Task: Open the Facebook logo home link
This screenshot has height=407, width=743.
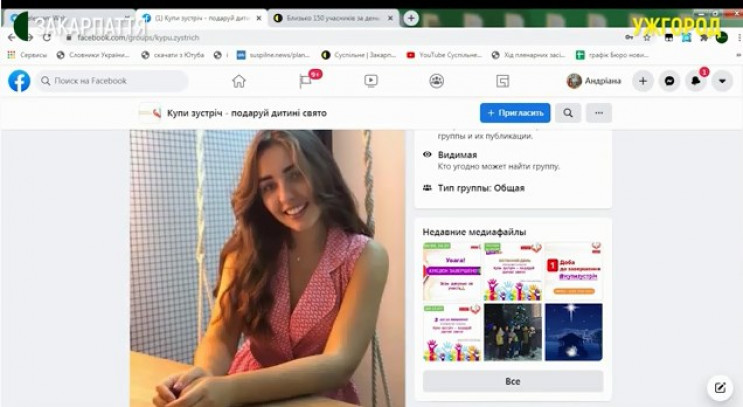Action: coord(19,81)
